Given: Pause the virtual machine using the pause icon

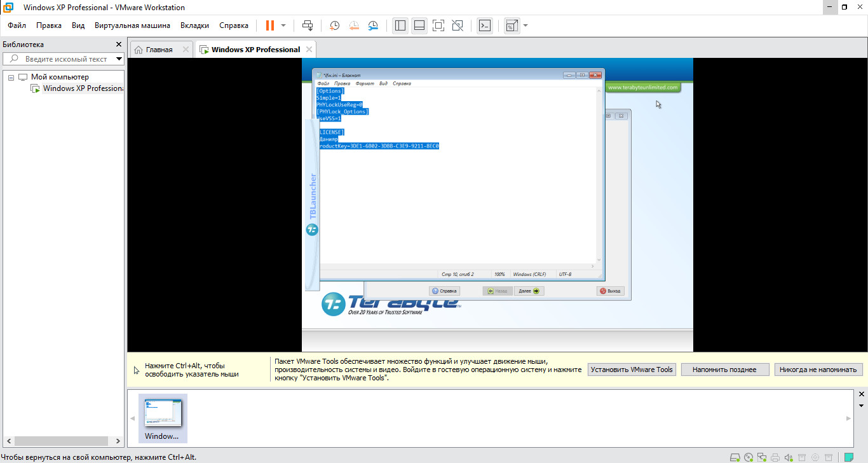Looking at the screenshot, I should pos(270,25).
